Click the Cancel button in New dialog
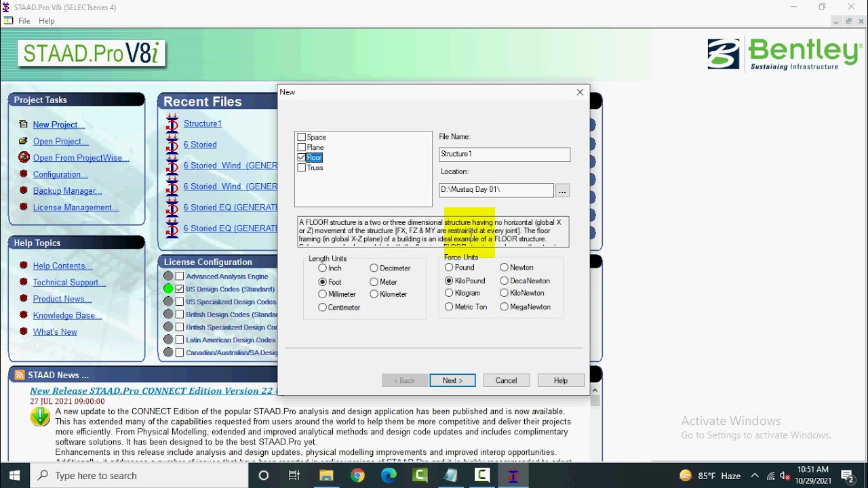 tap(507, 380)
